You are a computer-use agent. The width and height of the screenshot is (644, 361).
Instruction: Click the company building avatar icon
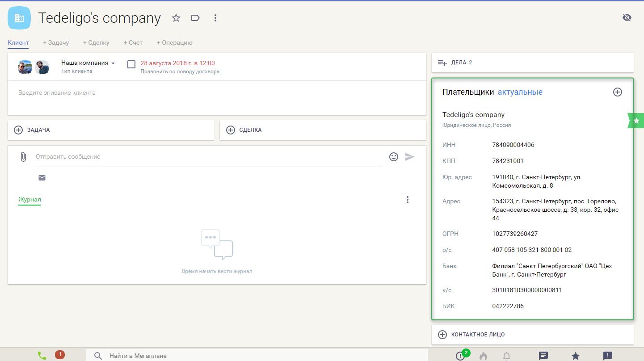pos(19,18)
